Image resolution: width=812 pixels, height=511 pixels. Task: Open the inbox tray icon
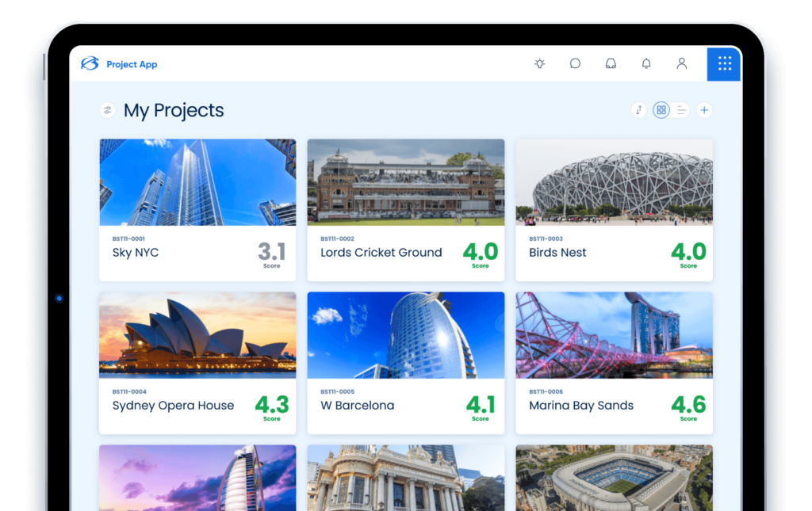[611, 64]
